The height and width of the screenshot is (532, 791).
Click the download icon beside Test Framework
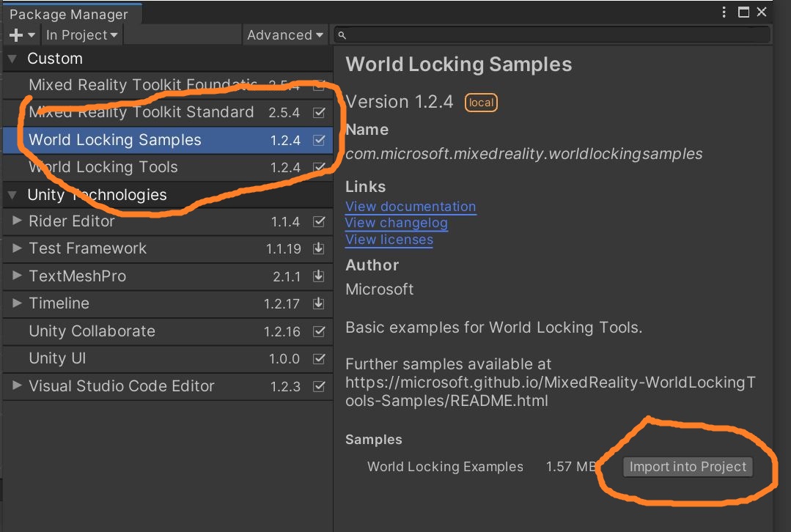[319, 248]
